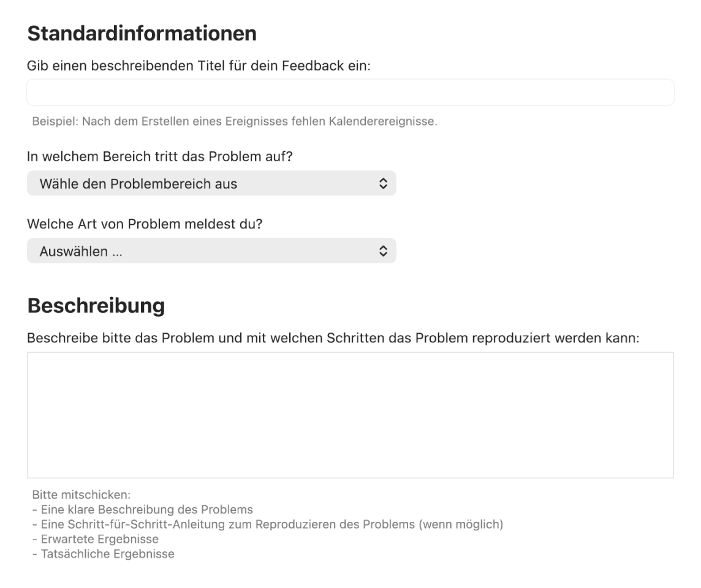Click the feedback title text field
701x588 pixels.
pyautogui.click(x=350, y=92)
